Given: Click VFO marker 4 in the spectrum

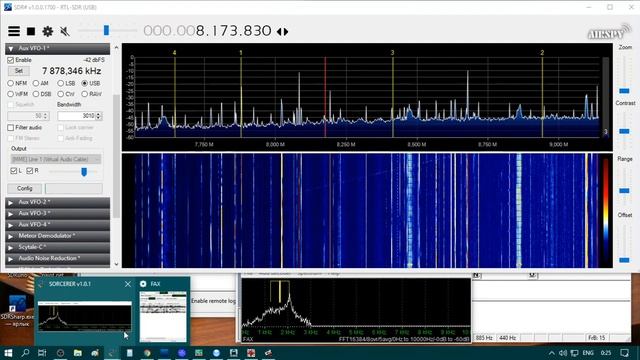Looking at the screenshot, I should click(175, 53).
